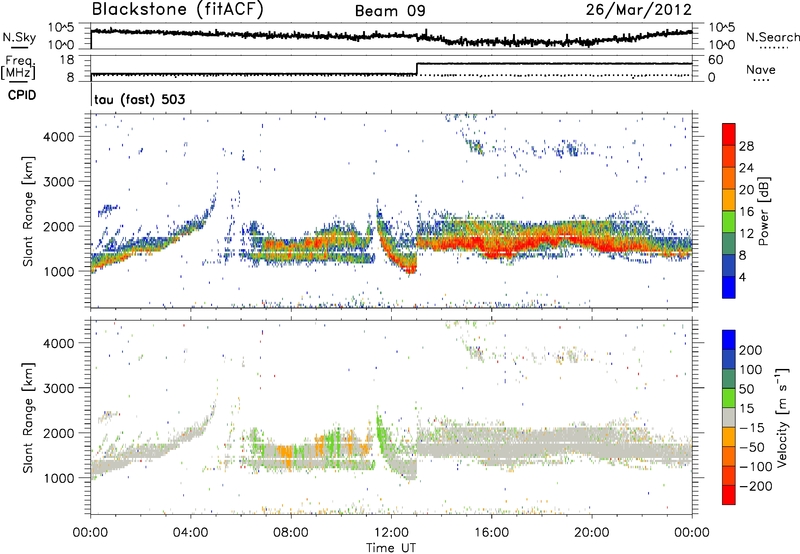Select the "−200" Velocity colorbar label
The image size is (800, 554).
point(755,486)
